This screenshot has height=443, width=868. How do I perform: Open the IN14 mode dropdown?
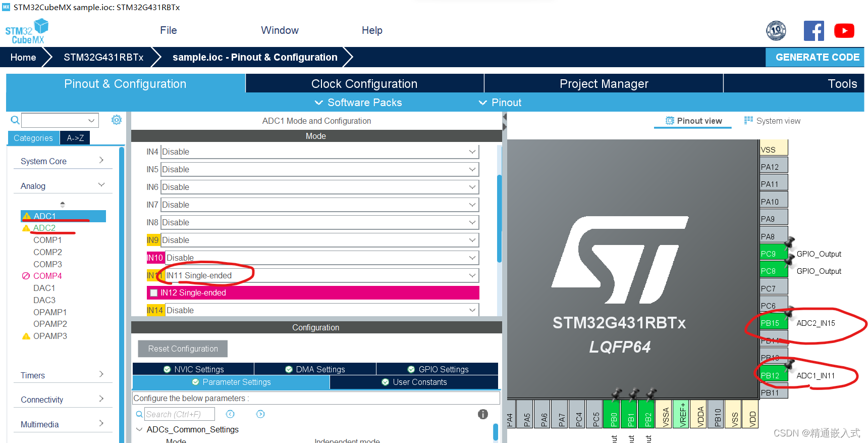tap(322, 310)
